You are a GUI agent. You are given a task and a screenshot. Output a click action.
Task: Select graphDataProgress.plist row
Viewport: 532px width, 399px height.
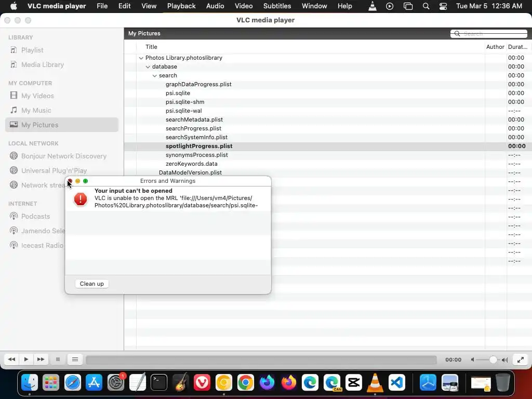point(198,85)
